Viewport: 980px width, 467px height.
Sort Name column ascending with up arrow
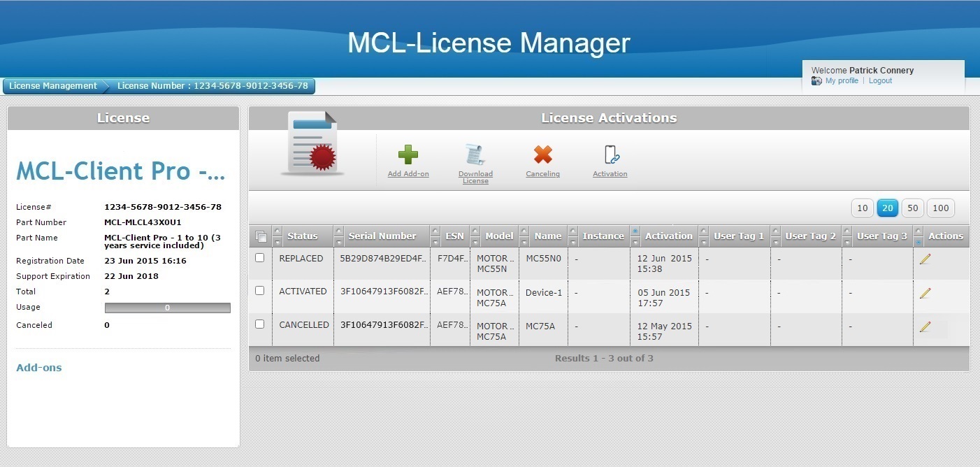524,231
